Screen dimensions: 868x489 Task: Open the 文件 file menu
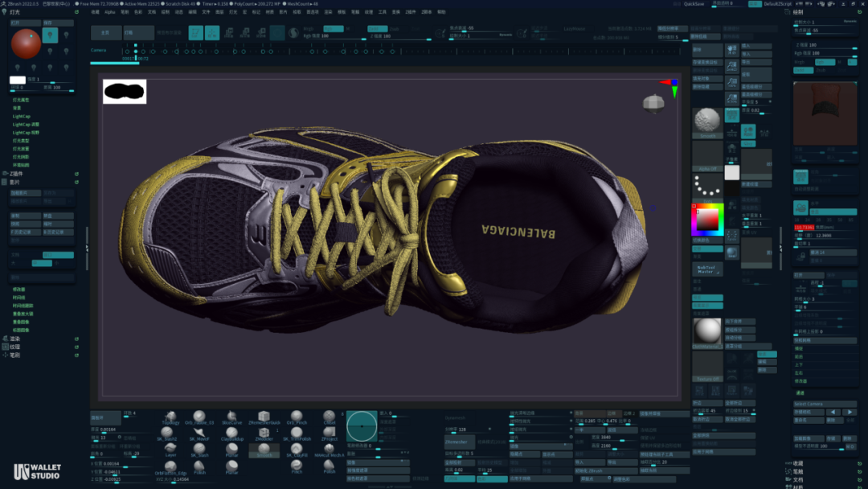tap(206, 11)
